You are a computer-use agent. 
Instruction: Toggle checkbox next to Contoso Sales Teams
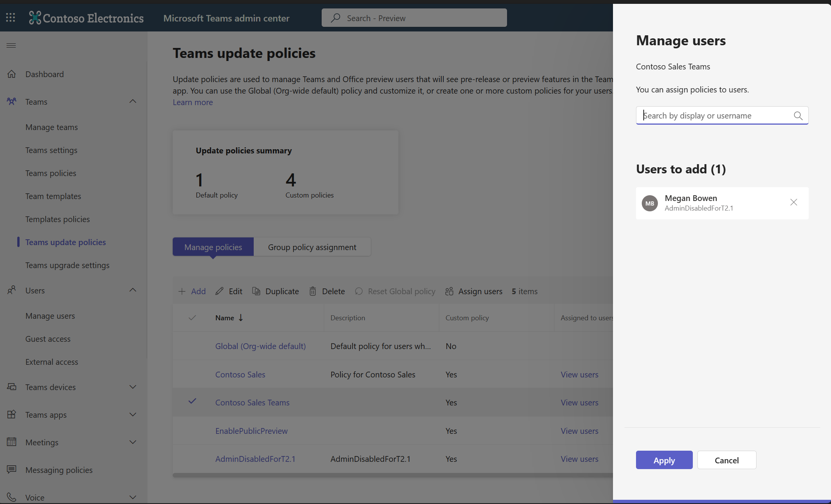coord(192,402)
